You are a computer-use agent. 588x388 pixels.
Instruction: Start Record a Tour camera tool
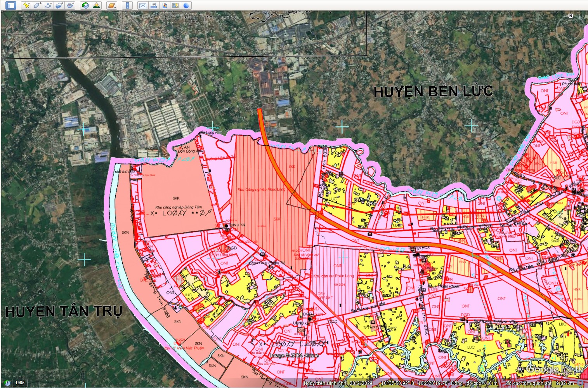(x=70, y=5)
